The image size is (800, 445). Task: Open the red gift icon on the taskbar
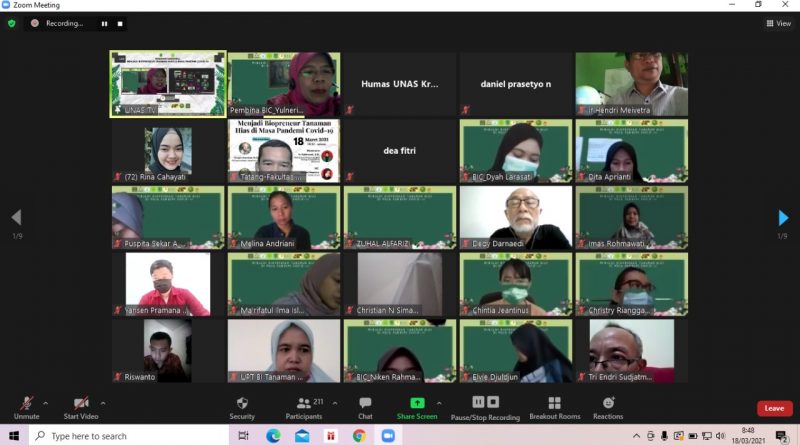[331, 436]
